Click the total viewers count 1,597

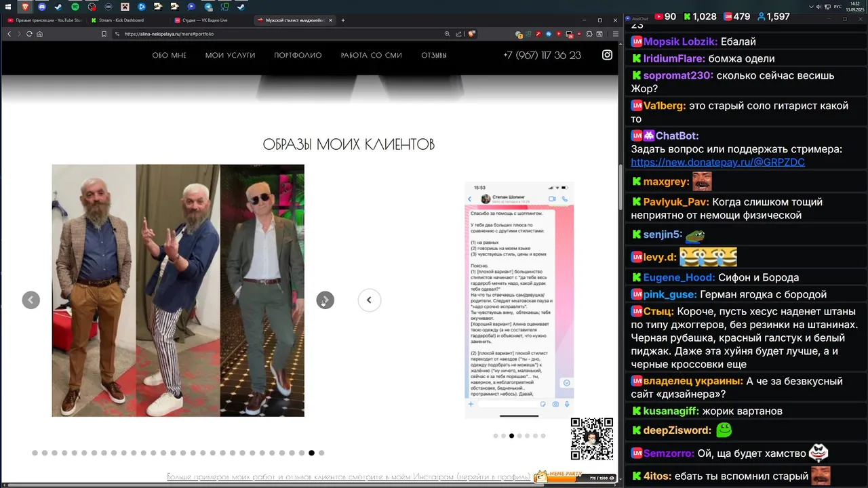(773, 17)
